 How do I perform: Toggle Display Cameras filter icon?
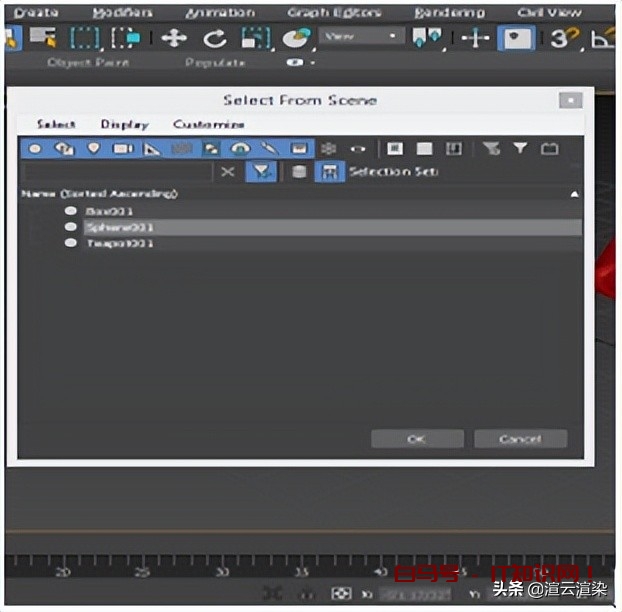click(x=122, y=148)
